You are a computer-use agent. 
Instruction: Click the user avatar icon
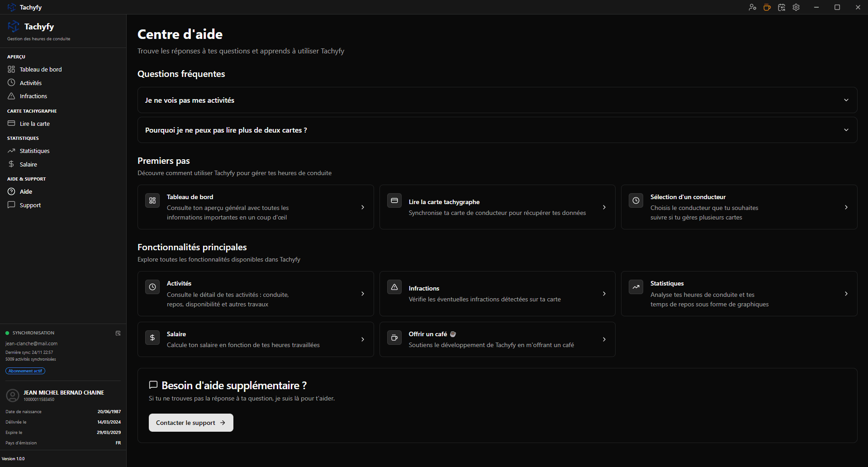[x=12, y=396]
